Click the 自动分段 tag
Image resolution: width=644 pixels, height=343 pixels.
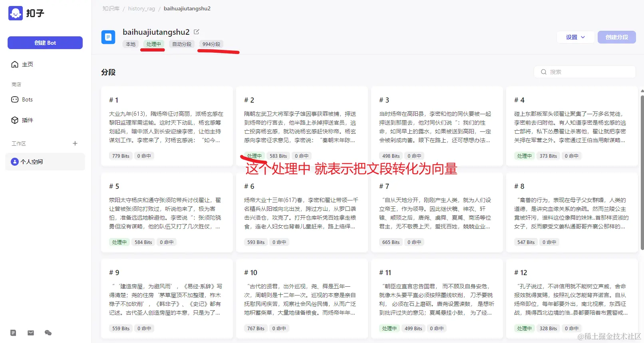click(x=182, y=44)
